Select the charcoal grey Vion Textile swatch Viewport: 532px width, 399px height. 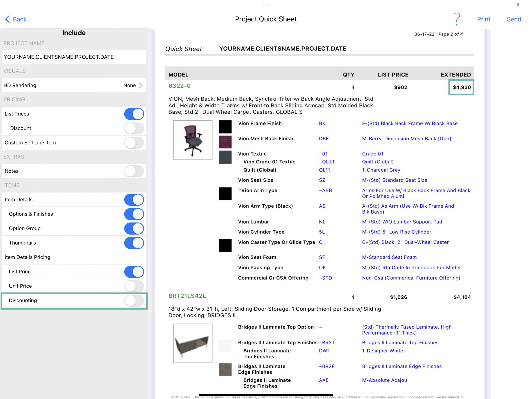(225, 157)
